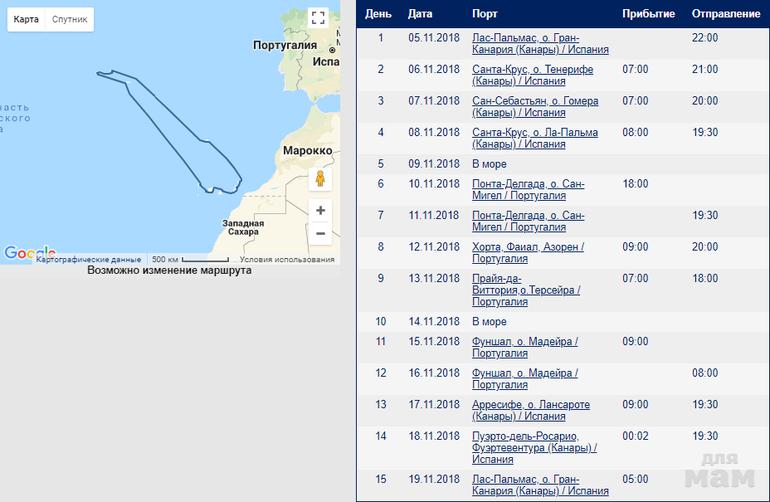Open Санта-Крус, о. Ла-Пальма port link
The width and height of the screenshot is (770, 502).
[534, 132]
